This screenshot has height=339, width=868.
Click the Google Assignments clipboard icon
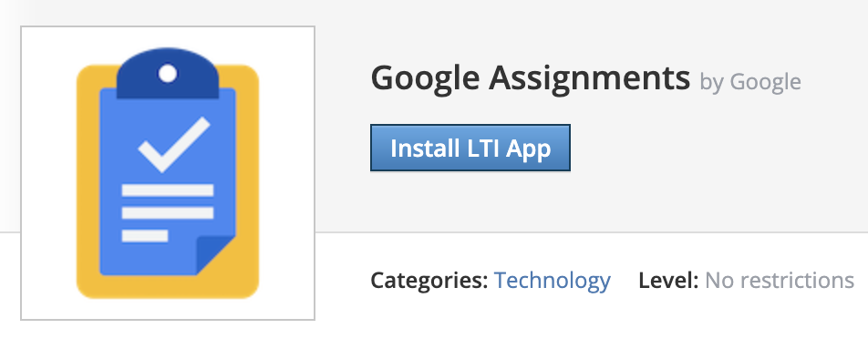pyautogui.click(x=168, y=172)
